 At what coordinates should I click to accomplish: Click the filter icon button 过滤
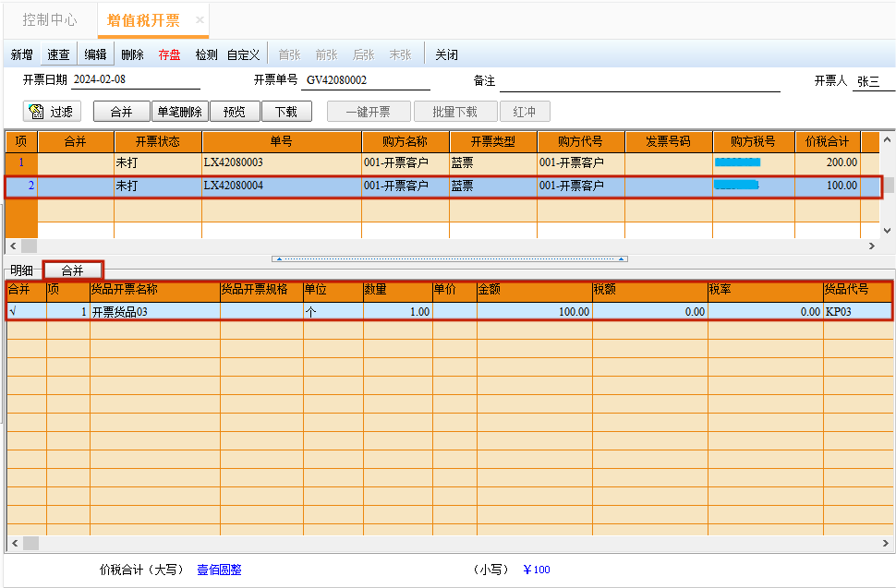pos(52,112)
